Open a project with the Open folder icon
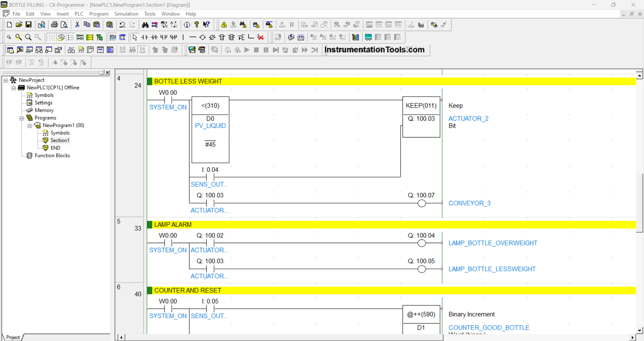The image size is (644, 341). tap(19, 24)
